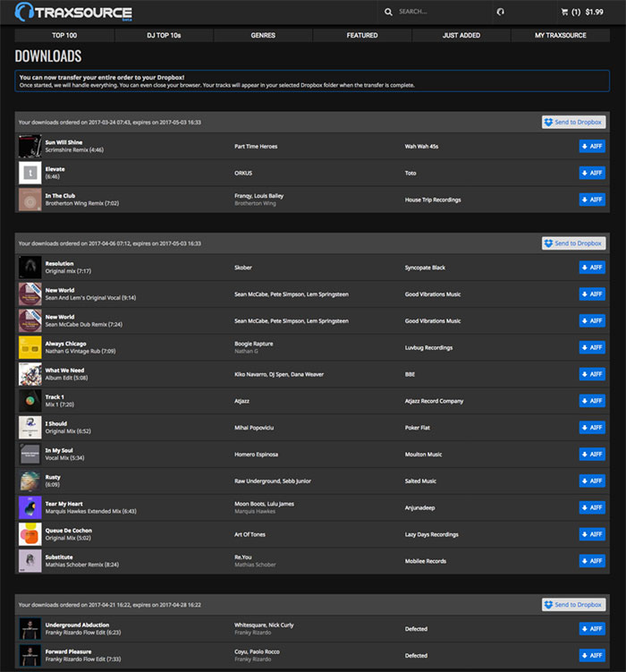Download AIFF for Queue De Cochon
This screenshot has height=672, width=626.
[592, 534]
